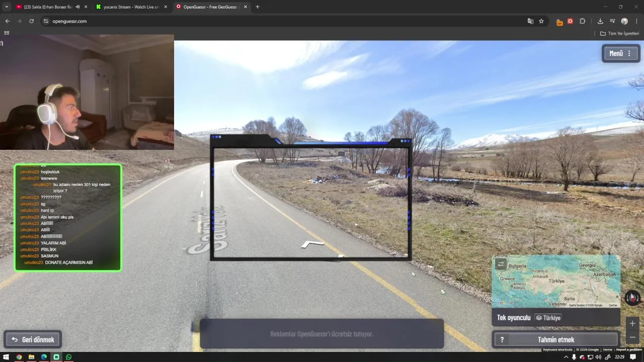
Task: Mute the YouTube tab audio icon
Action: click(77, 7)
